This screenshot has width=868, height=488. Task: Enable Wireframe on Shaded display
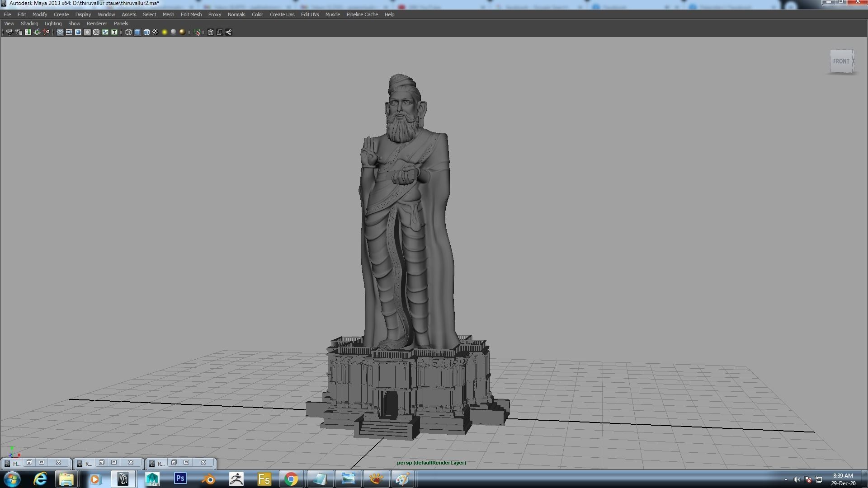pos(146,32)
